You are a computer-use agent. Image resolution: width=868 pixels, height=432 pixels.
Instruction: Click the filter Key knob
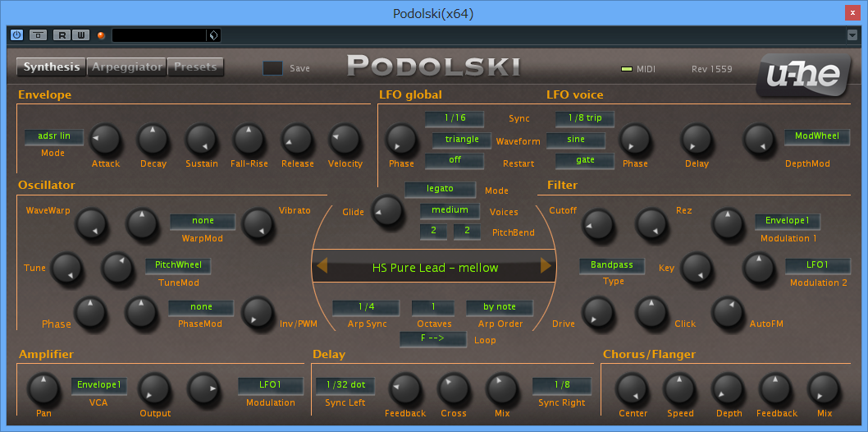[697, 268]
